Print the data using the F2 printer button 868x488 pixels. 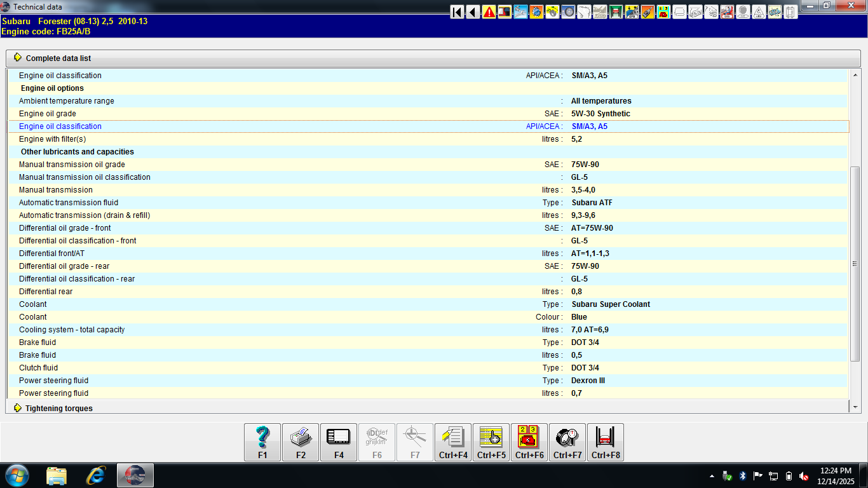pos(301,442)
